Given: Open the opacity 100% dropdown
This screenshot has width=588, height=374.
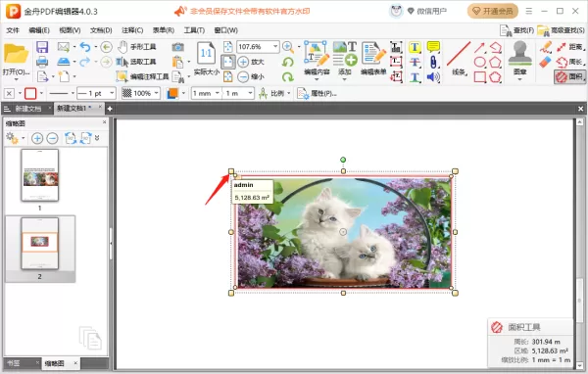Looking at the screenshot, I should [157, 93].
